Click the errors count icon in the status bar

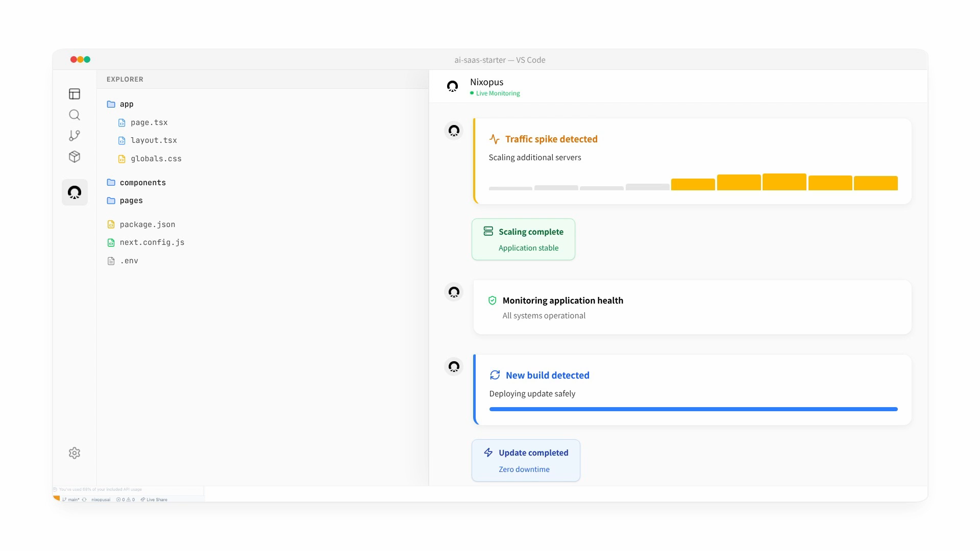coord(118,499)
